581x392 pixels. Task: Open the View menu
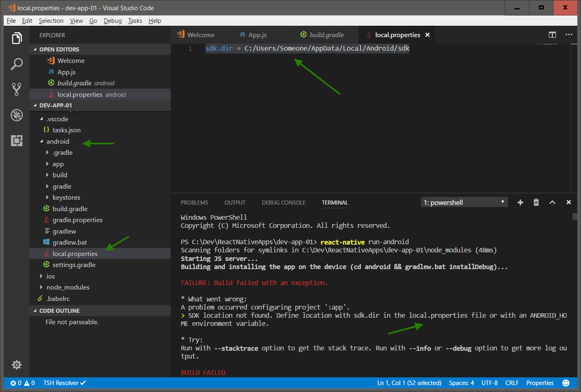pos(76,21)
